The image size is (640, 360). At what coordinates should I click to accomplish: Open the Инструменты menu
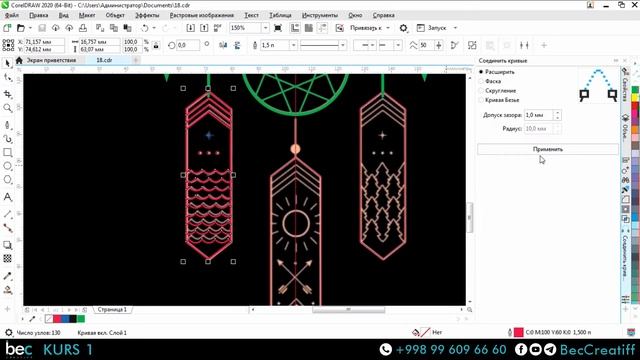(320, 15)
